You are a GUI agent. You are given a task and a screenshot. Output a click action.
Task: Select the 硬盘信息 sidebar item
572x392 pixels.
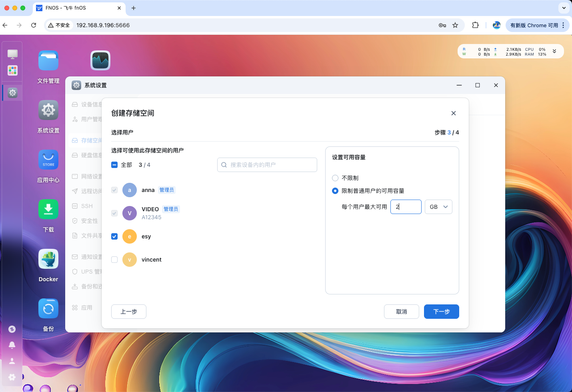(91, 155)
